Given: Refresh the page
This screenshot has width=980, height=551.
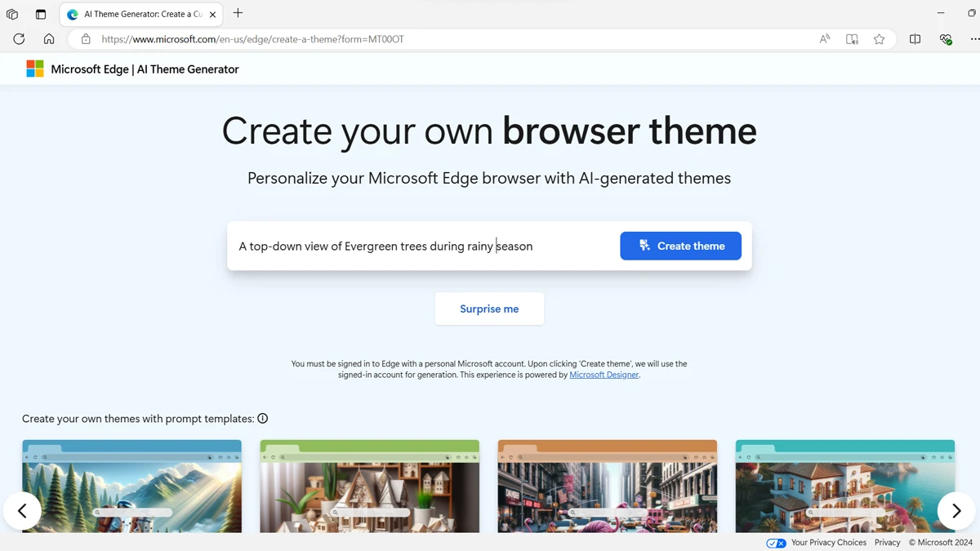Looking at the screenshot, I should click(19, 39).
